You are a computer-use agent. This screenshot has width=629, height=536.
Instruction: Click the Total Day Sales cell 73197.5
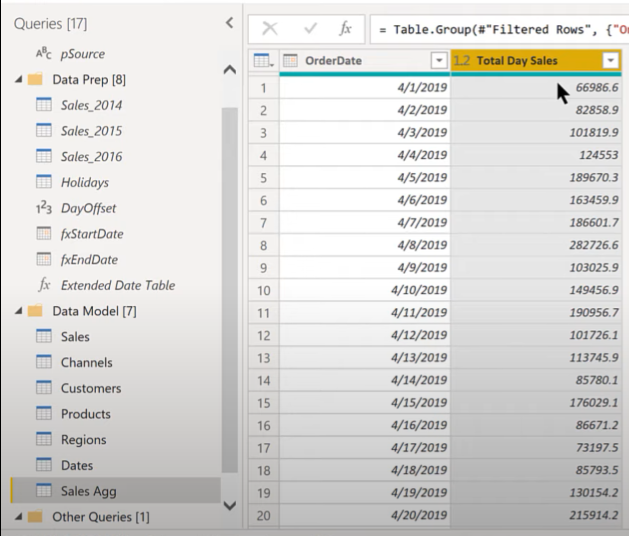click(x=536, y=448)
